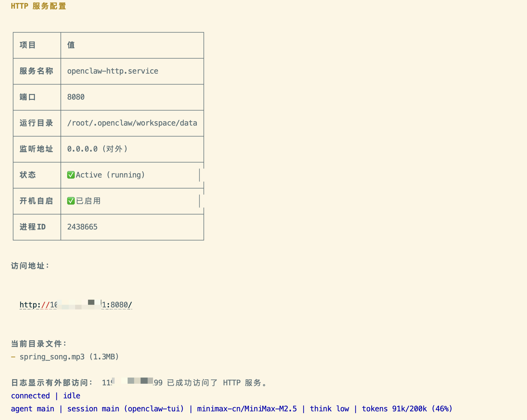The height and width of the screenshot is (420, 527).
Task: Click the green checkmark beside 已启用
Action: click(x=71, y=201)
